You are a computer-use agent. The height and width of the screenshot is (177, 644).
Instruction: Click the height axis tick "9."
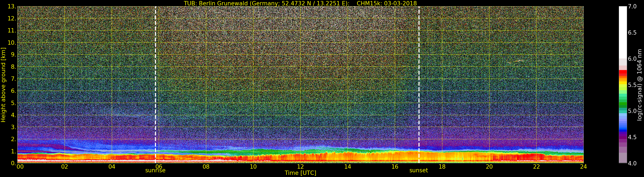(x=14, y=55)
